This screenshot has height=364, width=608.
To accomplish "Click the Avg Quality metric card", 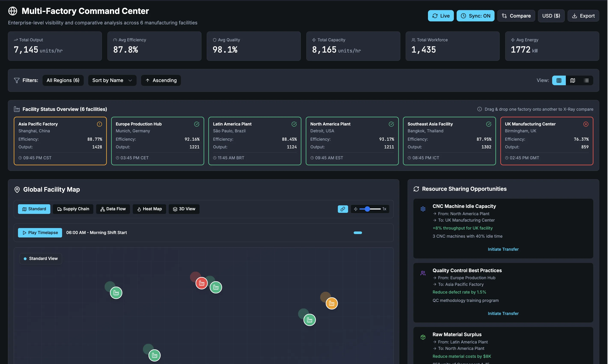I will coord(254,46).
